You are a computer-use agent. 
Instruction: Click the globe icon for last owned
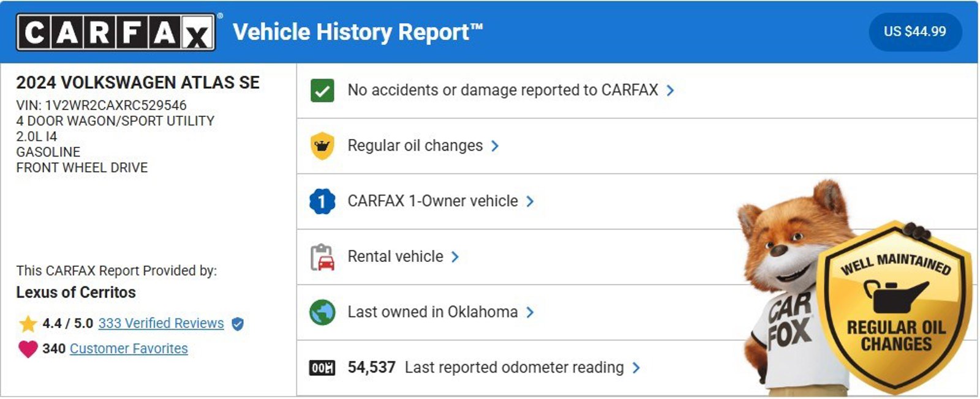tap(322, 312)
